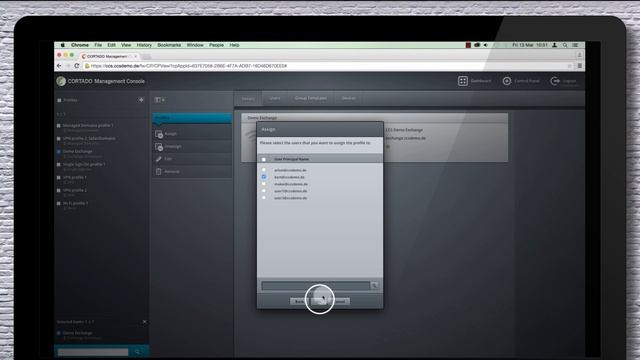The width and height of the screenshot is (640, 360).
Task: Click the search icon under the profiles list
Action: tap(137, 352)
